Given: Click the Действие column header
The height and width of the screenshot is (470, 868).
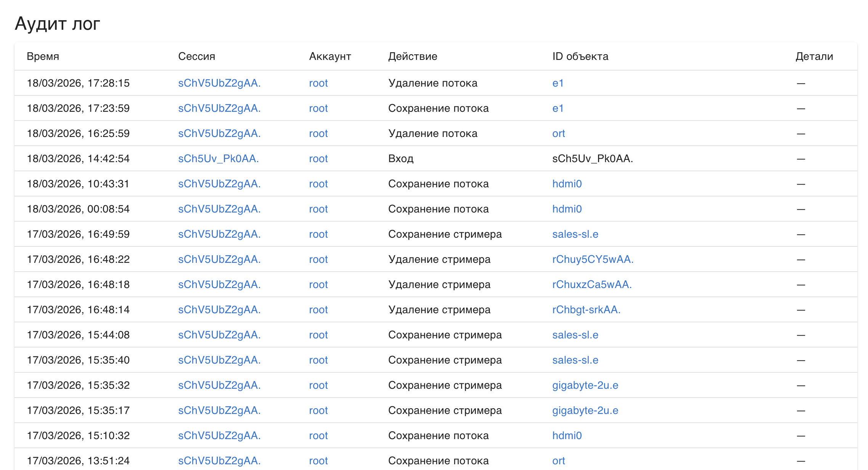Looking at the screenshot, I should (x=412, y=56).
